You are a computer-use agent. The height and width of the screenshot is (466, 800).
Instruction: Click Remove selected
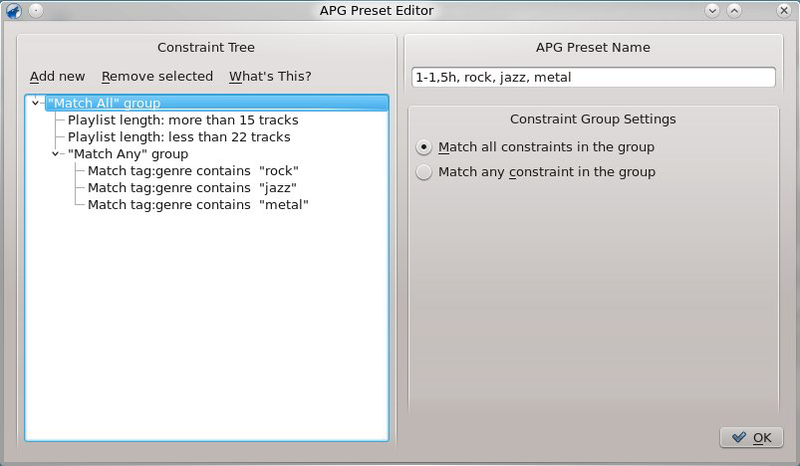point(157,77)
